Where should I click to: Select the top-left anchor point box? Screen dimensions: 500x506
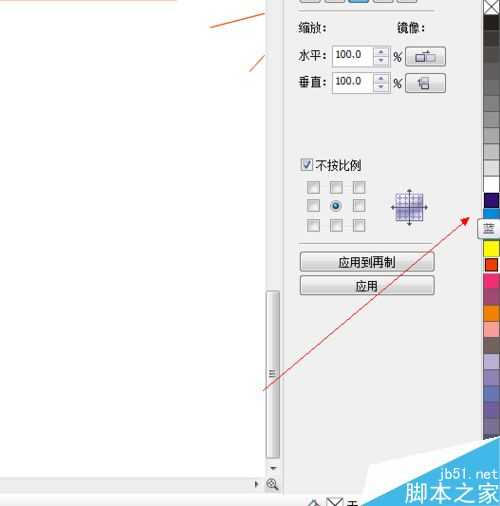click(x=313, y=188)
